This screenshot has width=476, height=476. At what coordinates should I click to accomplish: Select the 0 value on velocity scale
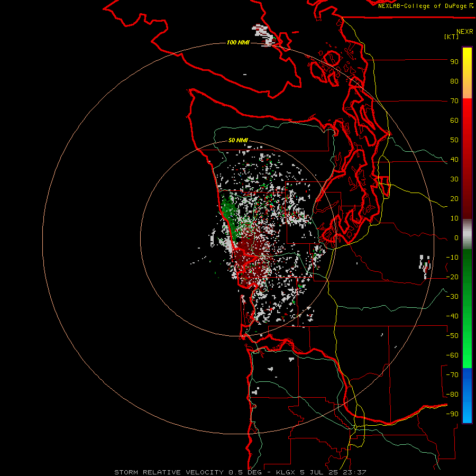[456, 237]
